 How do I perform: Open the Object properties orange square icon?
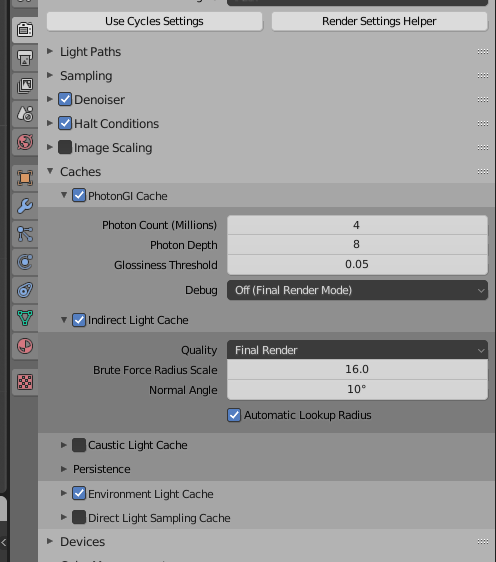point(25,178)
